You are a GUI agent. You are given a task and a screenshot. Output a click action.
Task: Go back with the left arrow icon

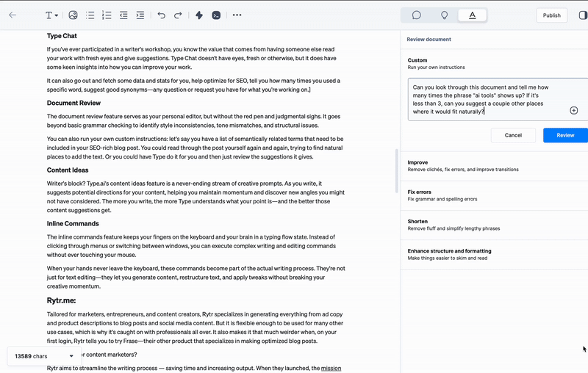click(x=12, y=15)
